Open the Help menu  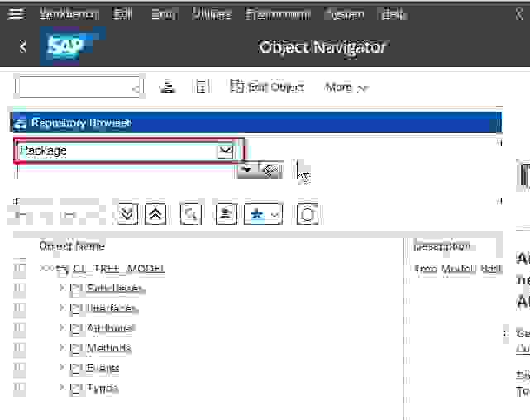coord(393,14)
